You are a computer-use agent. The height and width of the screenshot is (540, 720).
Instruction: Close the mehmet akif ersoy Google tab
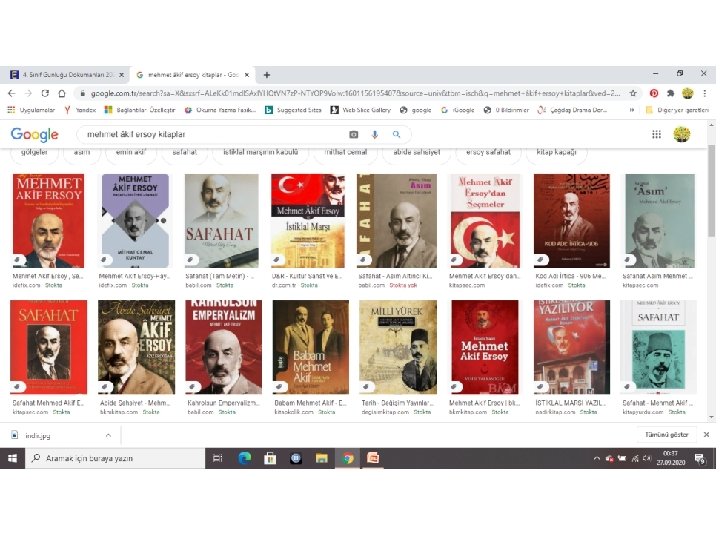point(247,74)
